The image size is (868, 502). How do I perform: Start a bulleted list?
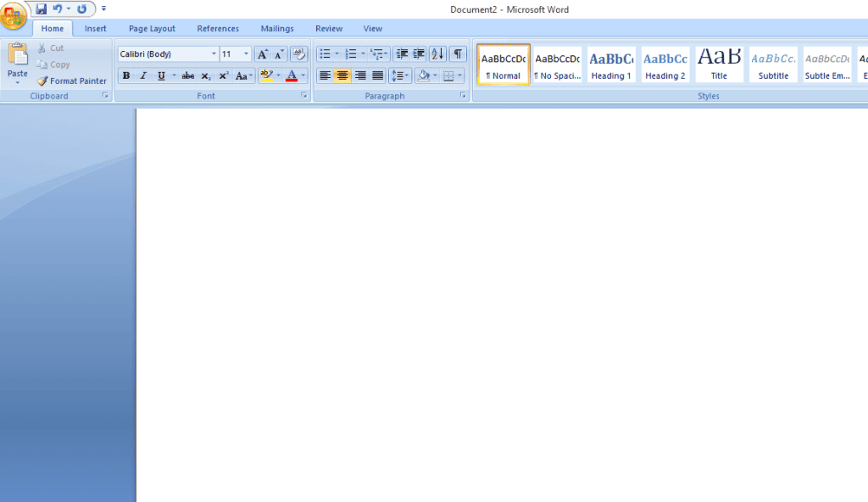pyautogui.click(x=325, y=53)
